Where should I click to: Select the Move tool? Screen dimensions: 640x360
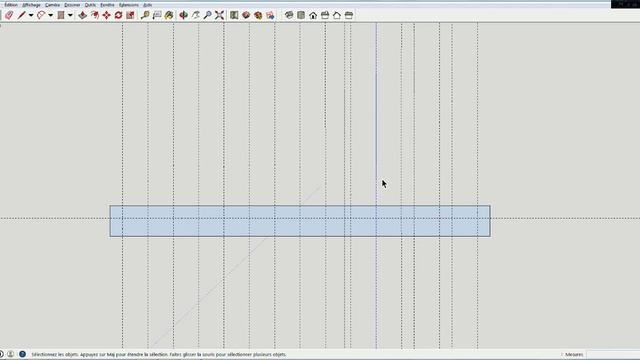tap(107, 15)
